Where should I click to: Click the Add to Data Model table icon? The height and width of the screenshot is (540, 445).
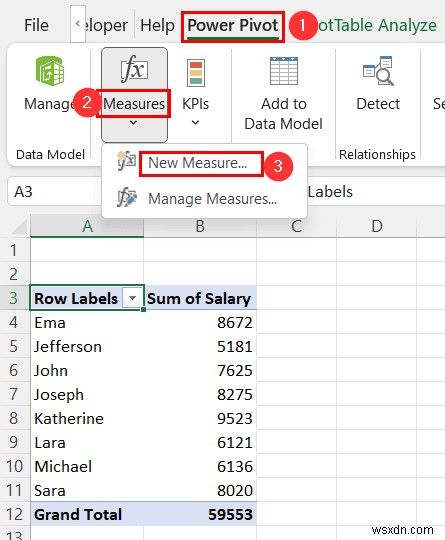[284, 71]
